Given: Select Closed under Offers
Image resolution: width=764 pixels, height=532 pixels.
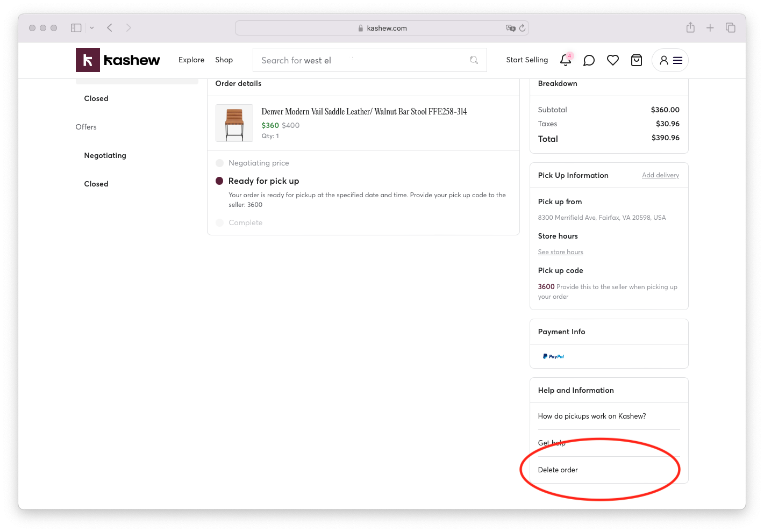Looking at the screenshot, I should point(96,184).
